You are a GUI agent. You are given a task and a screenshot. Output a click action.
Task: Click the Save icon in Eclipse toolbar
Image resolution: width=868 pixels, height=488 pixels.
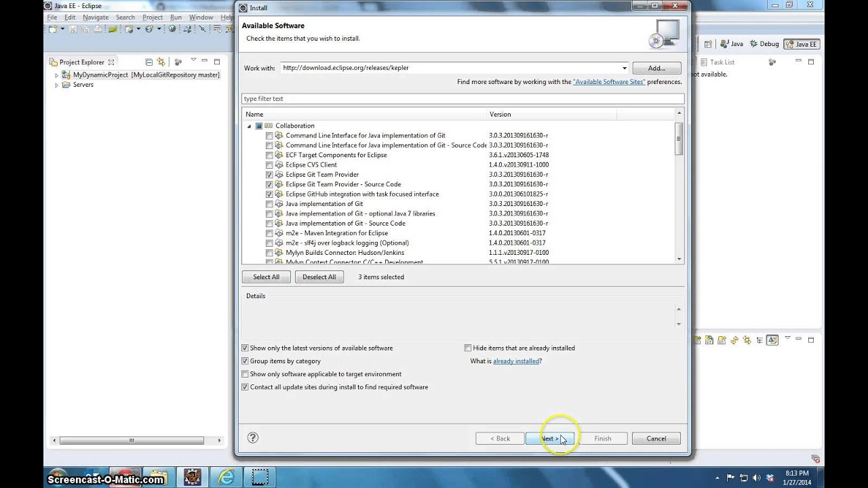[73, 29]
